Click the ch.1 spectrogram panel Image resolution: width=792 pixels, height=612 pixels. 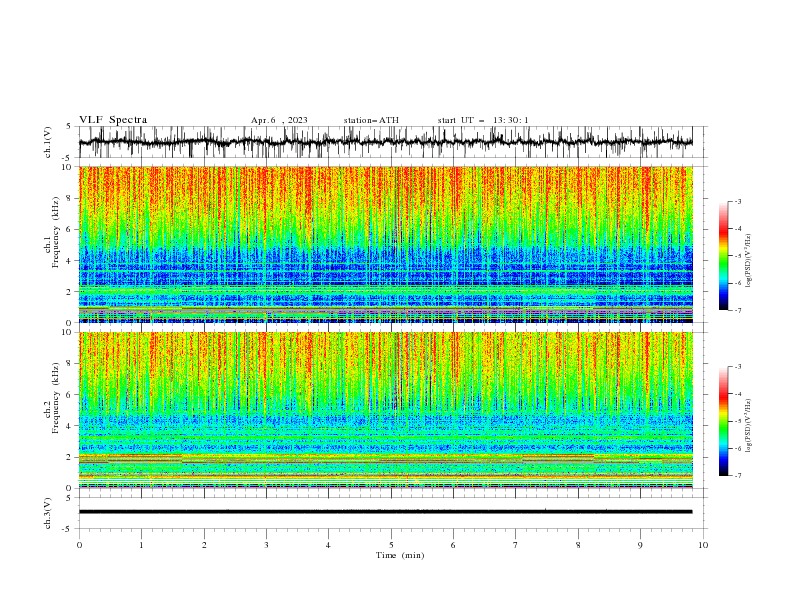[x=385, y=244]
